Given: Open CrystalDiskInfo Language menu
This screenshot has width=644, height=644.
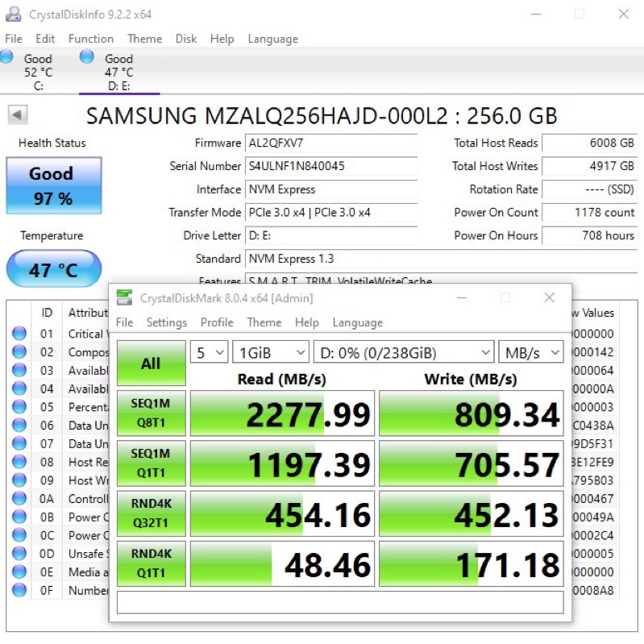Looking at the screenshot, I should coord(272,39).
